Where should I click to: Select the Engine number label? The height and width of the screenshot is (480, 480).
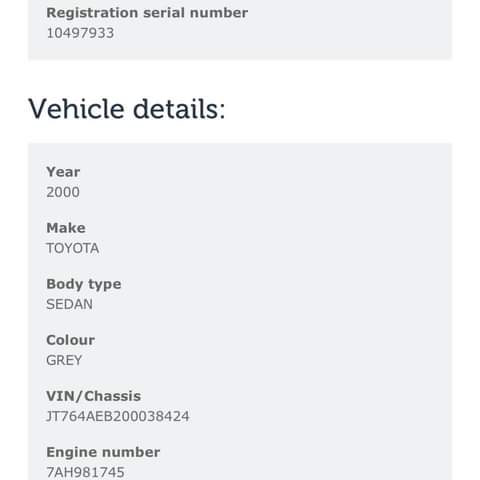click(103, 452)
